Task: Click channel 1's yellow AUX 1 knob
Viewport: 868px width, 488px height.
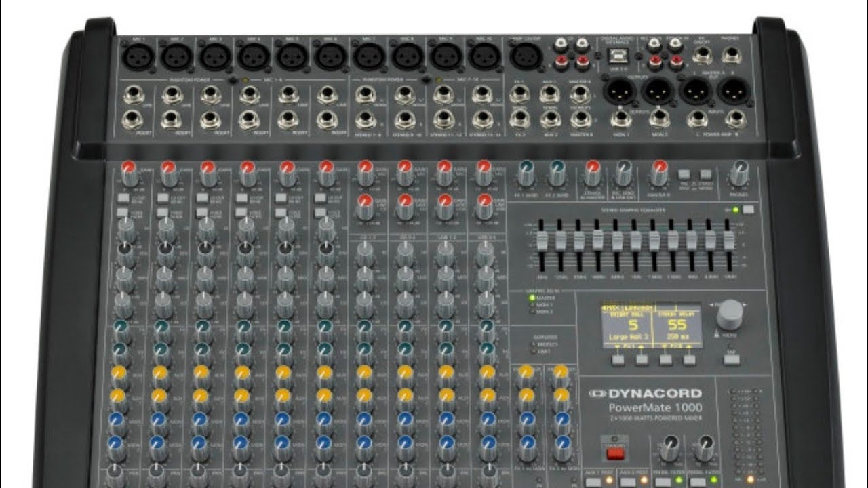Action: [x=120, y=374]
